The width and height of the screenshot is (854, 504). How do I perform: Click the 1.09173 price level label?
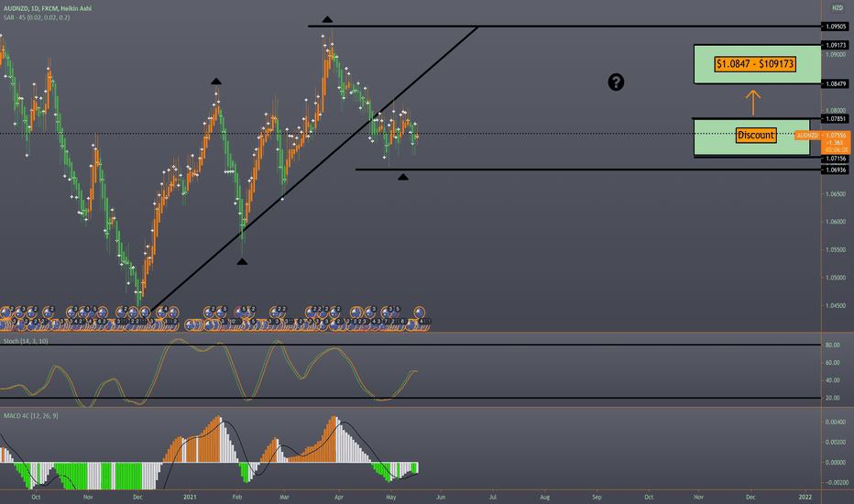tap(836, 45)
